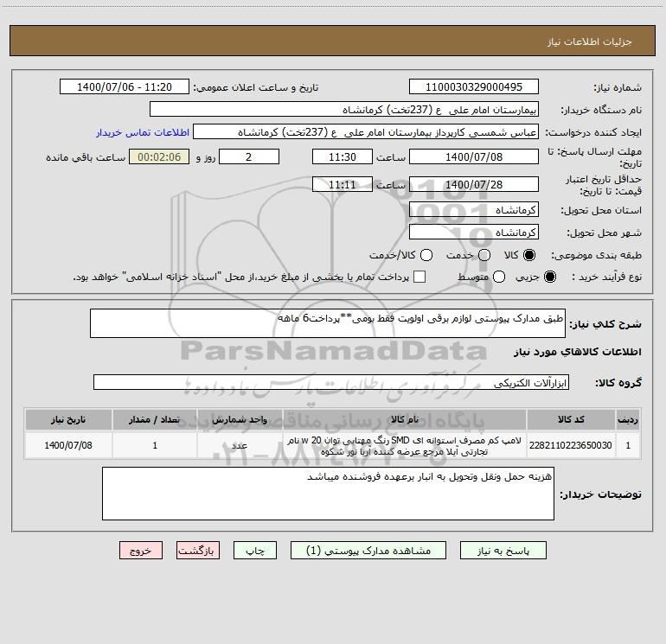Click the remaining time 00:02:06 field
The width and height of the screenshot is (666, 644).
coord(159,157)
